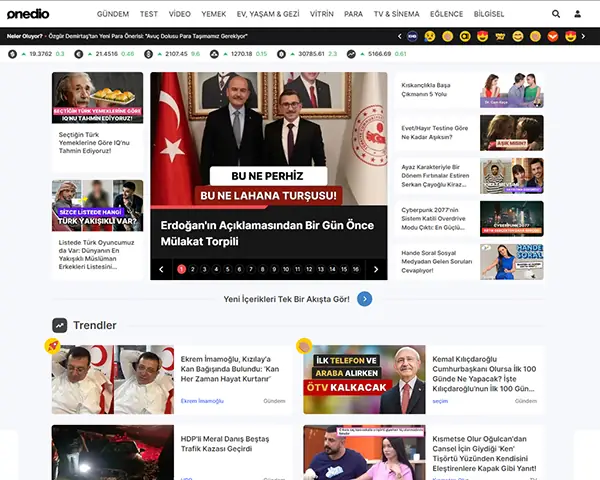The image size is (600, 480).
Task: Click the user profile icon
Action: [577, 14]
